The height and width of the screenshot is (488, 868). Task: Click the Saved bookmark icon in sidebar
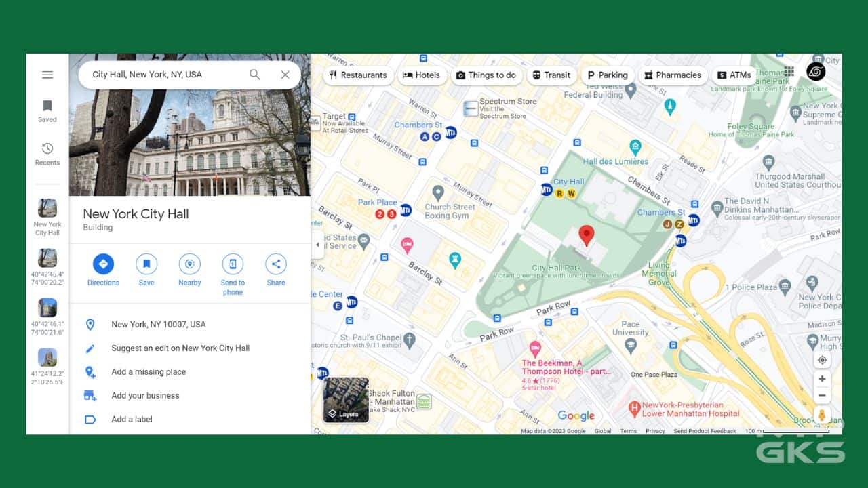(x=47, y=106)
